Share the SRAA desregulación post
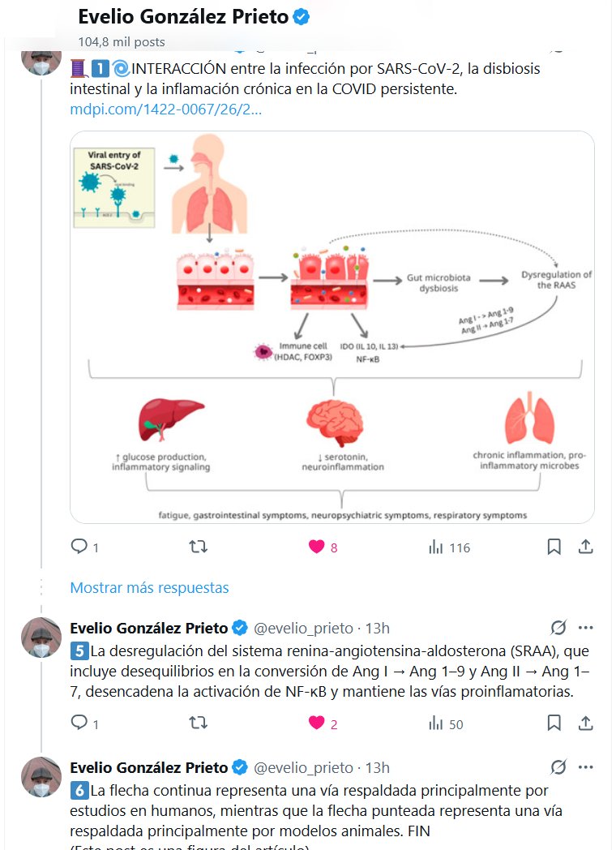 [x=585, y=723]
